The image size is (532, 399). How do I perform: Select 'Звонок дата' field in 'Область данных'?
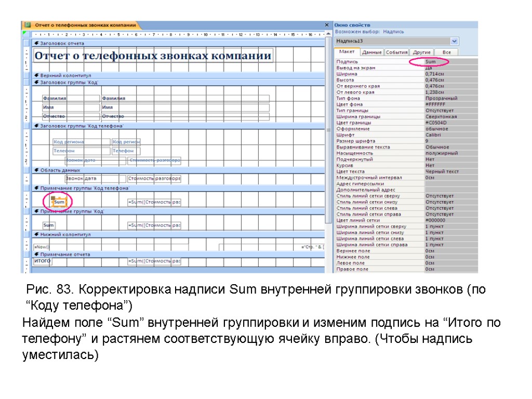click(96, 178)
